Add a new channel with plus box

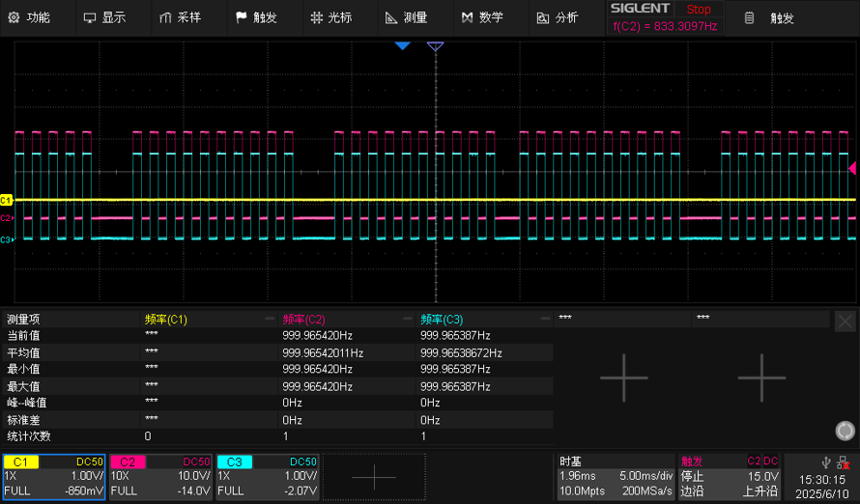click(x=374, y=477)
